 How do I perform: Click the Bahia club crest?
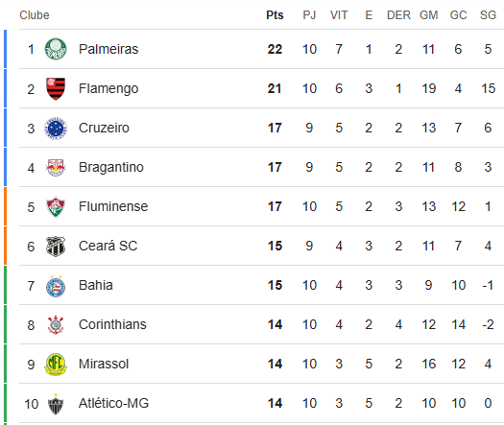coord(56,286)
